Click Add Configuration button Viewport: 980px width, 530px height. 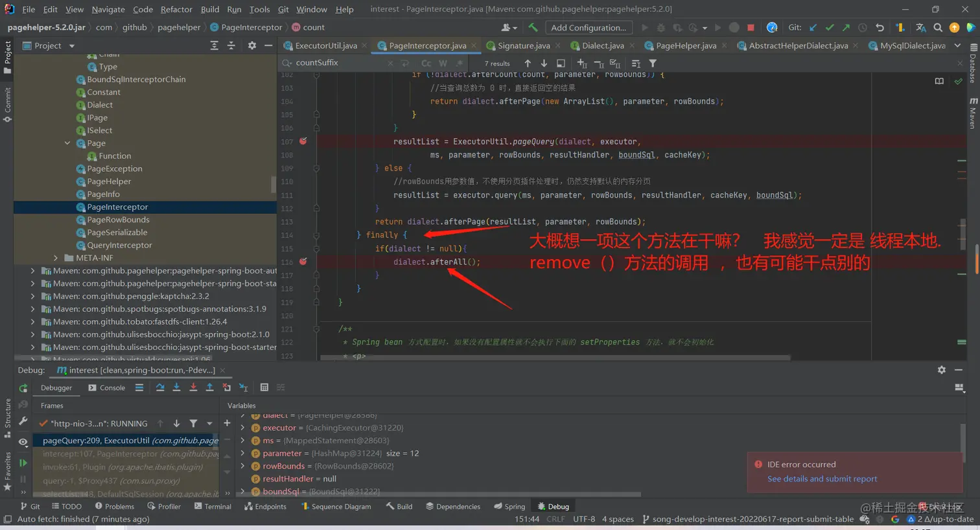click(x=589, y=27)
